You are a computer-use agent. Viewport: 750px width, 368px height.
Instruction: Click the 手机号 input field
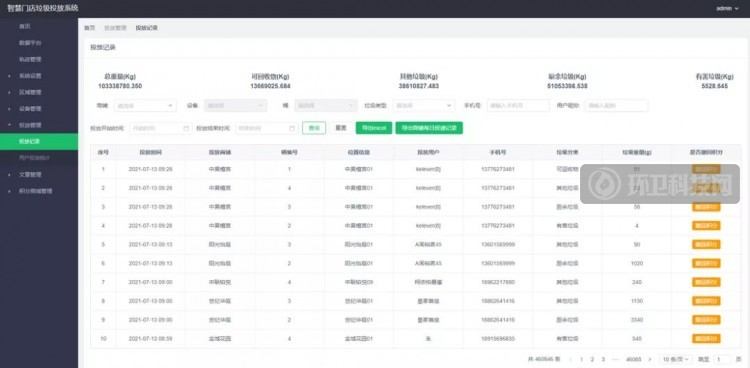click(x=518, y=105)
